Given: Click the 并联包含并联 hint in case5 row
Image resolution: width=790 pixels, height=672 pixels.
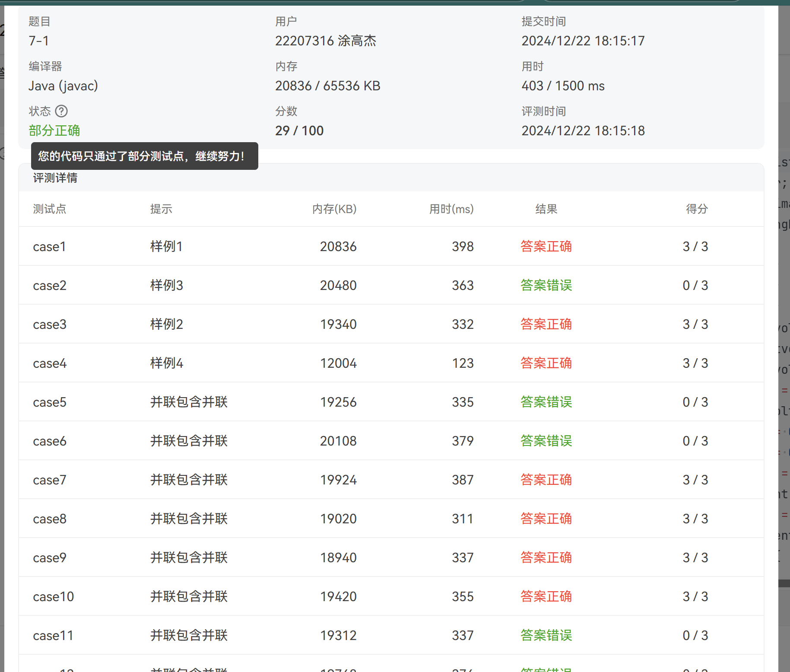Looking at the screenshot, I should 189,402.
